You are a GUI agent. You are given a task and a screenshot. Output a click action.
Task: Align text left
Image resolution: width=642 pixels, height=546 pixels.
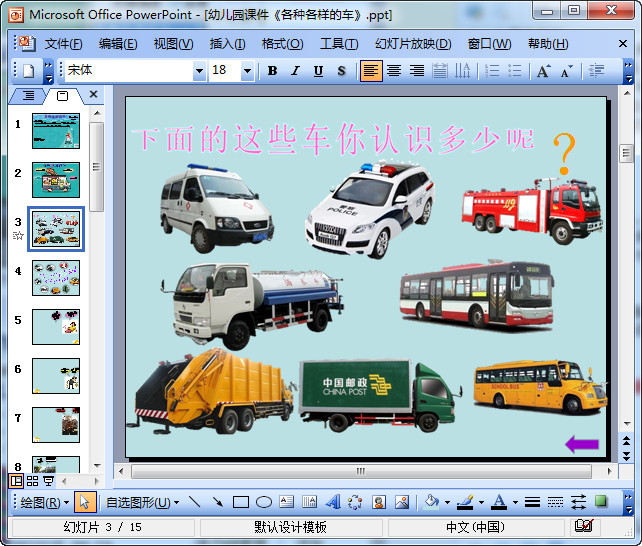click(x=371, y=71)
